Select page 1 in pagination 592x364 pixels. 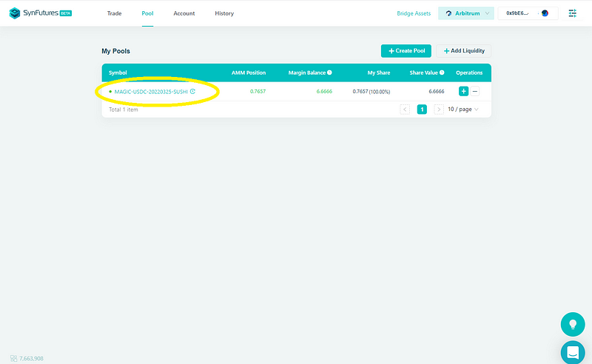click(422, 109)
